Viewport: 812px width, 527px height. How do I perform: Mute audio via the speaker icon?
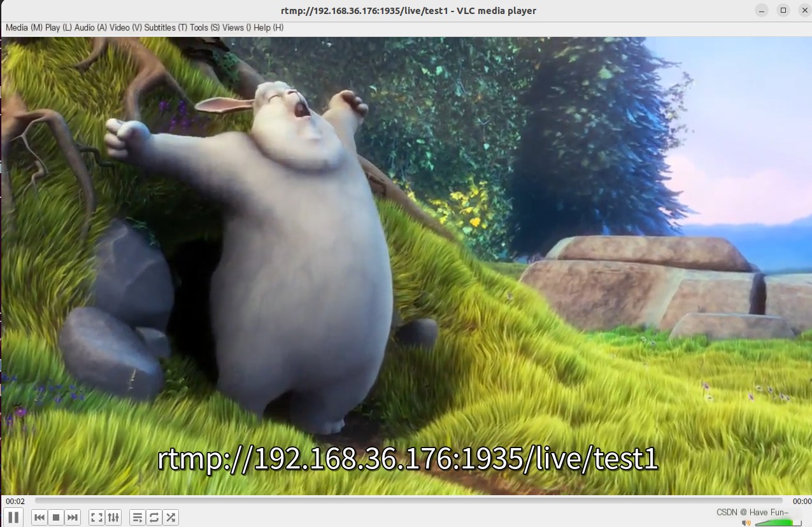746,523
